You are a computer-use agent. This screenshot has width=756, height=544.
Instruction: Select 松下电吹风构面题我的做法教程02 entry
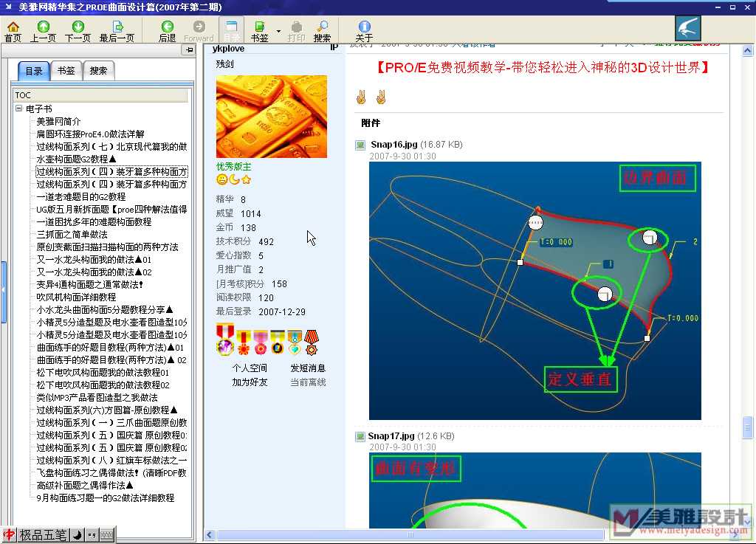[x=103, y=385]
